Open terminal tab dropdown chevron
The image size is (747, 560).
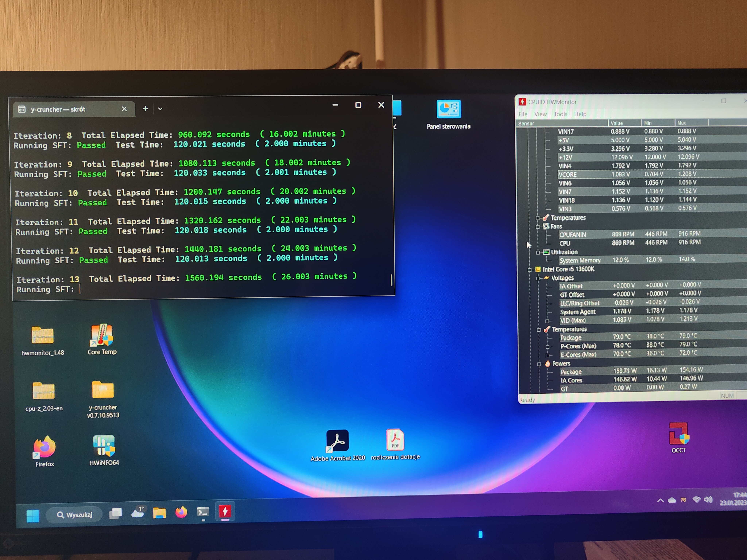pos(160,109)
